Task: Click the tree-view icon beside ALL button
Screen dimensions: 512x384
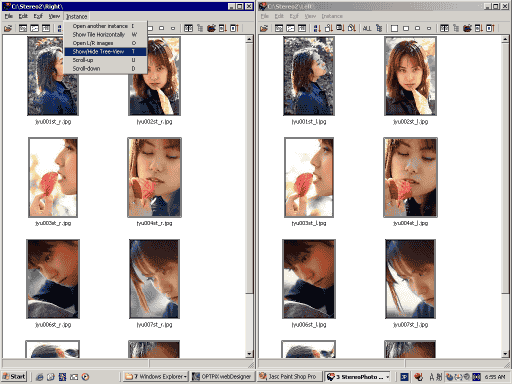Action: coord(379,28)
